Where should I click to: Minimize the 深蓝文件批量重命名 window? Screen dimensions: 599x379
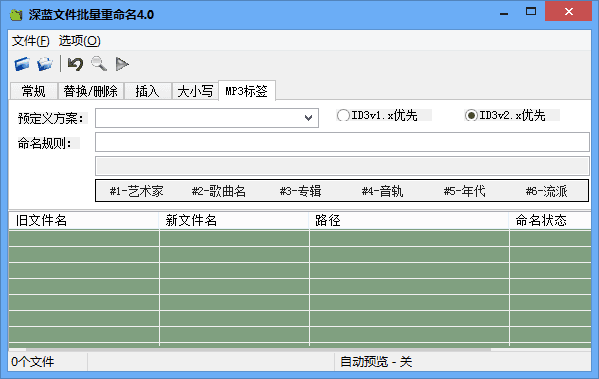click(504, 14)
